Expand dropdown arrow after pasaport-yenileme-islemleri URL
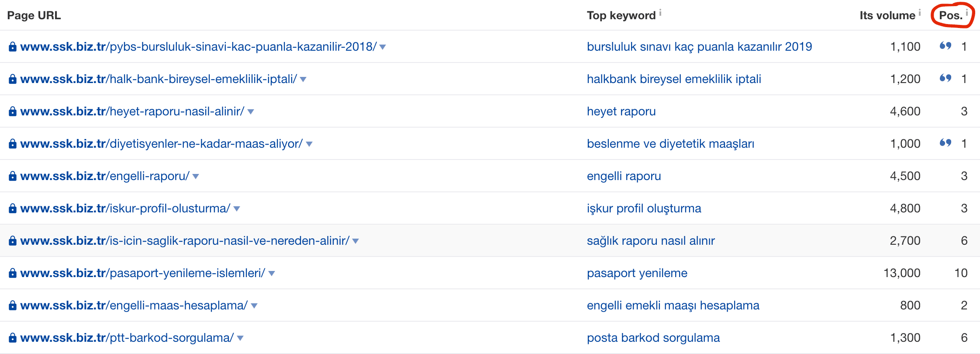This screenshot has height=354, width=980. coord(272,274)
